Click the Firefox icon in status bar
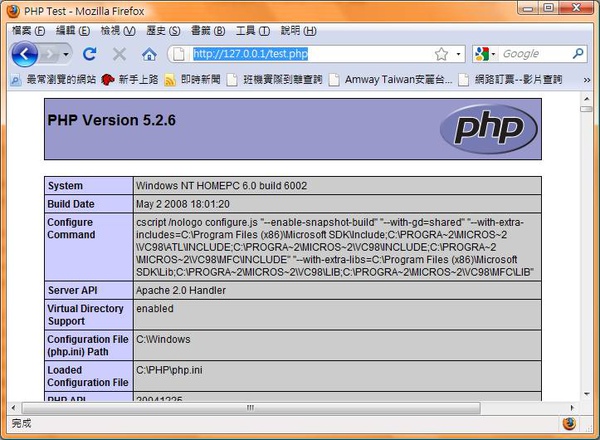Screen dimensions: 600x440 pos(569,424)
